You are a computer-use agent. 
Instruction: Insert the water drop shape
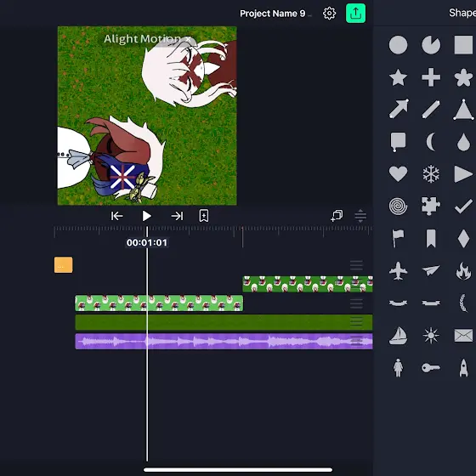click(463, 142)
